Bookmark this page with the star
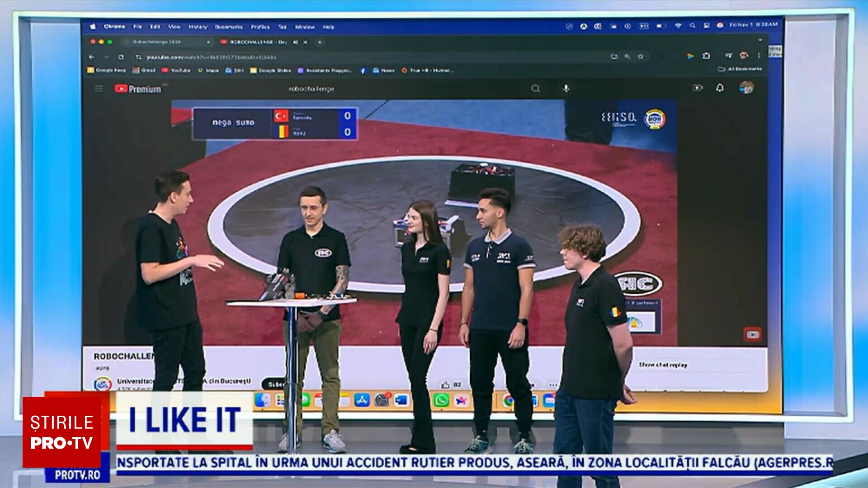The image size is (868, 488). [641, 56]
